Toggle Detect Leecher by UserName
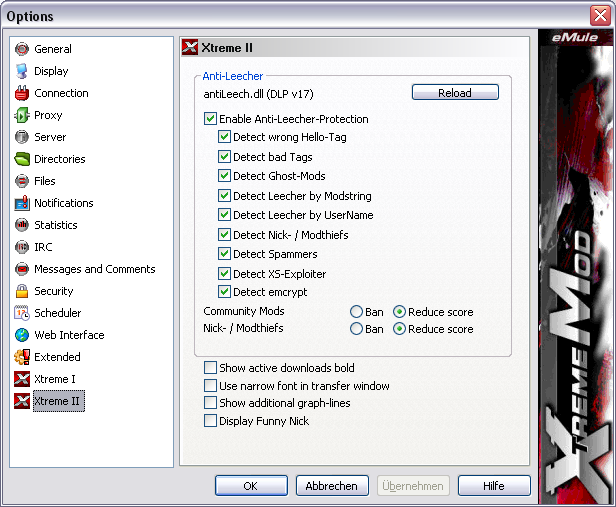Image resolution: width=616 pixels, height=507 pixels. (224, 215)
